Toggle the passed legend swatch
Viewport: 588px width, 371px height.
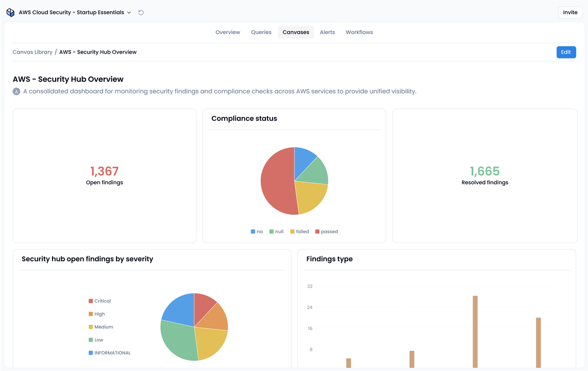(x=317, y=232)
